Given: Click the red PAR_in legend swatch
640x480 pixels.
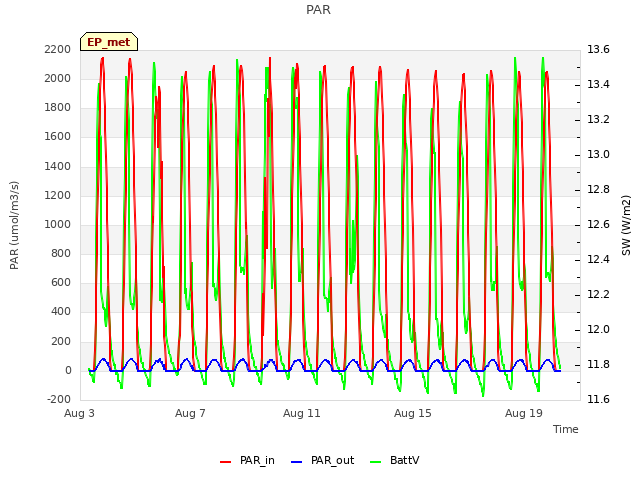Looking at the screenshot, I should [x=226, y=462].
